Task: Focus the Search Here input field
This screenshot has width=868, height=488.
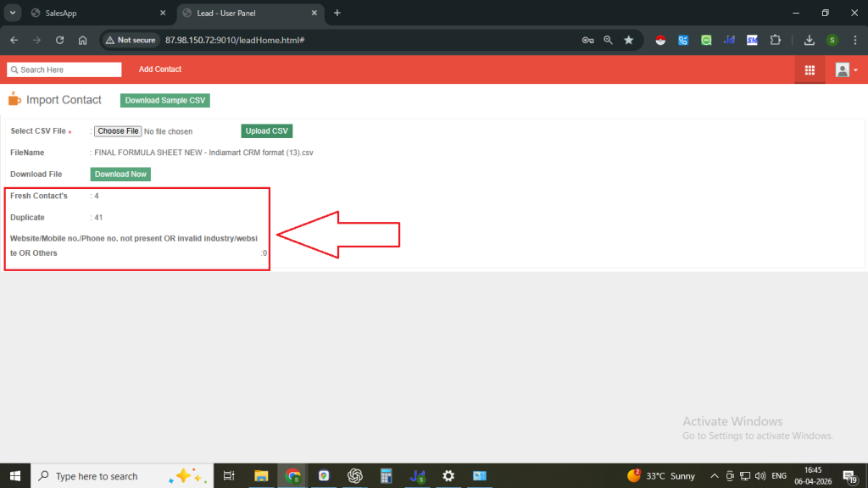Action: (64, 69)
